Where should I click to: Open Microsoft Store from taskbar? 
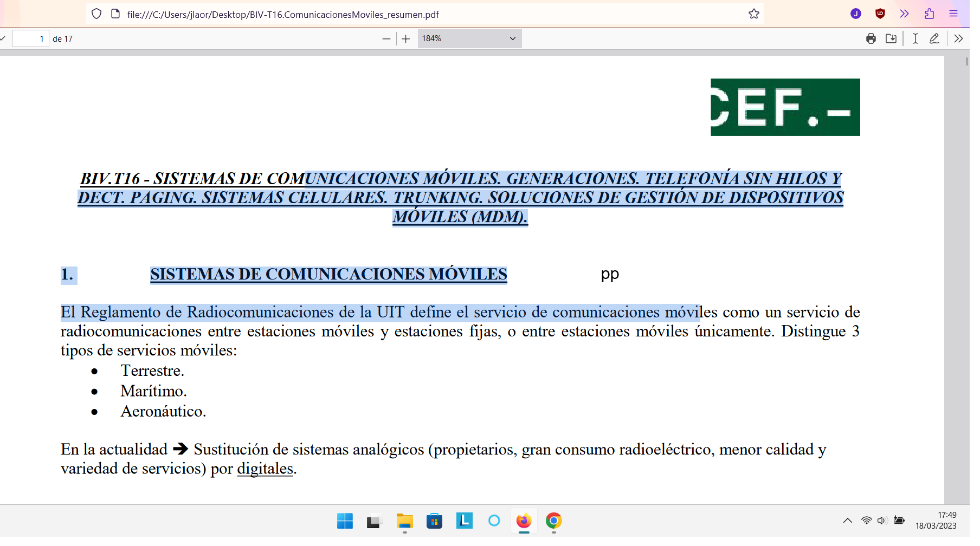[434, 521]
